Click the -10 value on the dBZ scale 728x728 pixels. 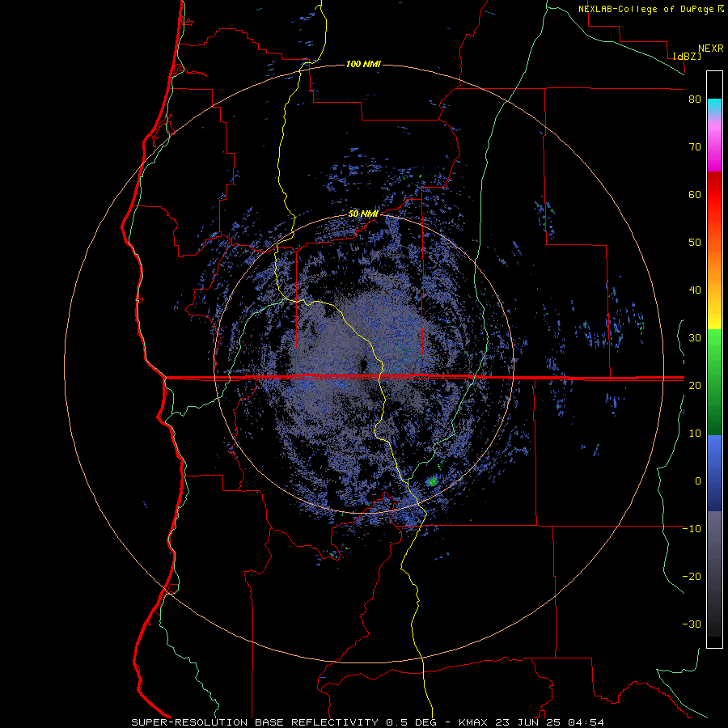[692, 529]
